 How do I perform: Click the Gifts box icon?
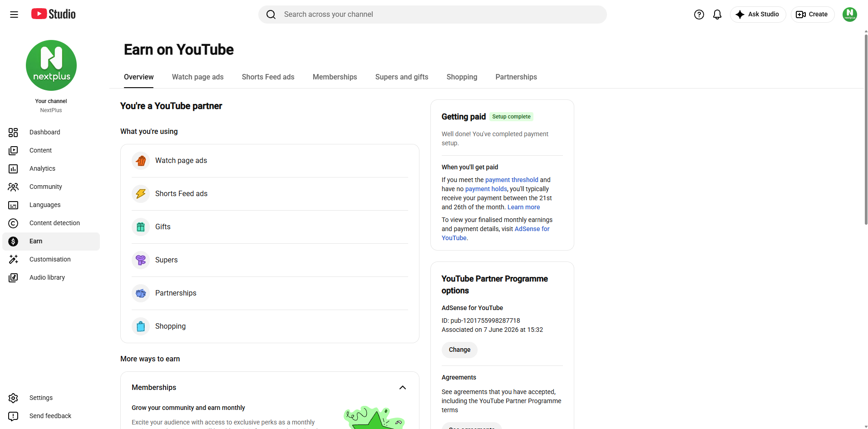click(141, 227)
